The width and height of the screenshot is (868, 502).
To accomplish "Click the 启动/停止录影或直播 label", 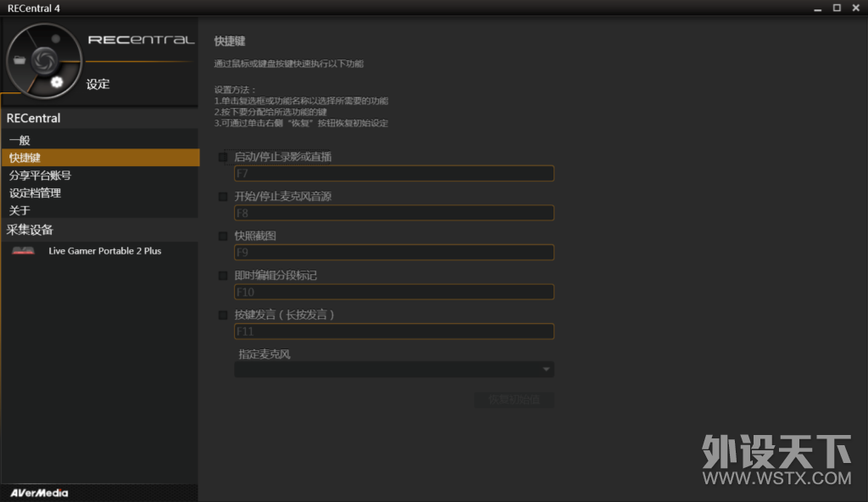I will click(x=283, y=157).
